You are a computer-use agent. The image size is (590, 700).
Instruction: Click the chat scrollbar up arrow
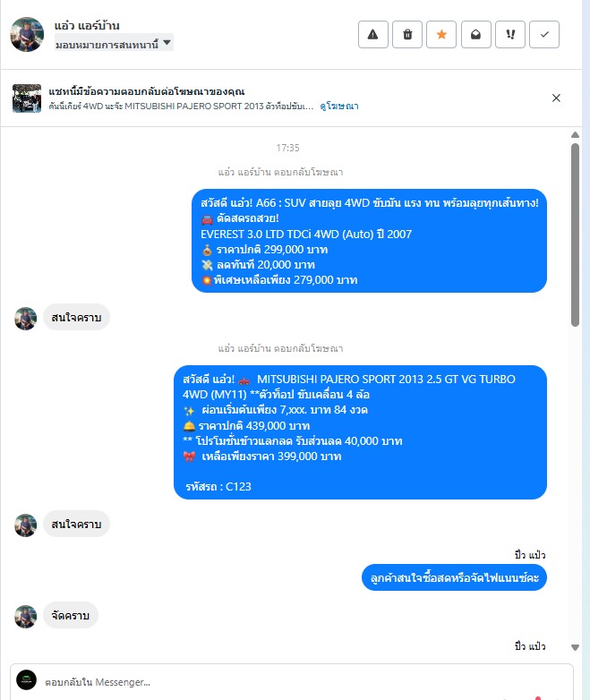pos(576,135)
